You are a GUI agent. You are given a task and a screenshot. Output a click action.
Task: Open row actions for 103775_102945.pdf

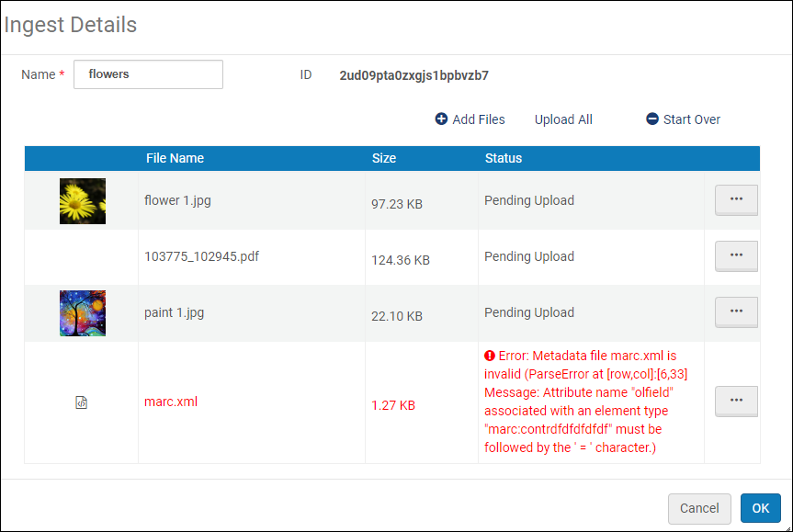[x=736, y=255]
